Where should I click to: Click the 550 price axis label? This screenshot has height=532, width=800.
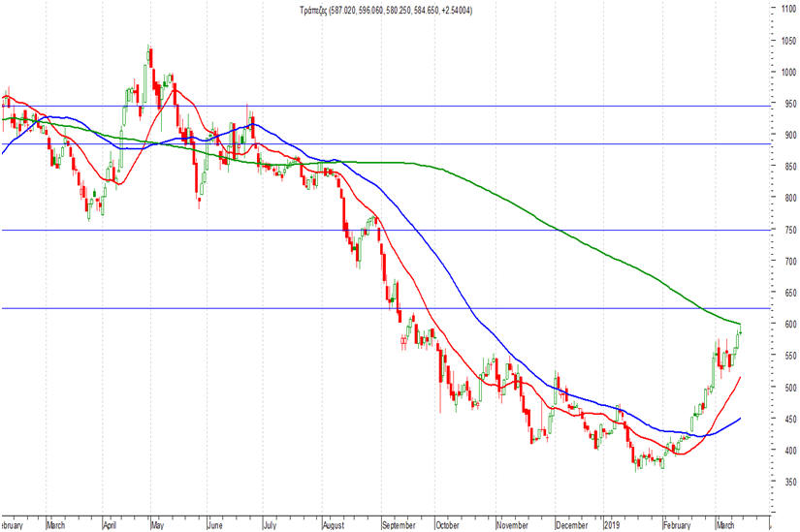tap(789, 356)
